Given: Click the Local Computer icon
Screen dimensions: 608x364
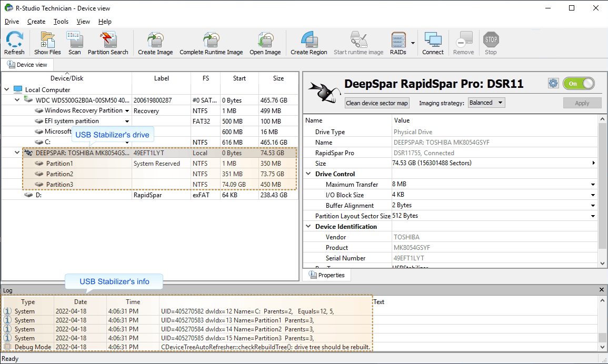Looking at the screenshot, I should click(x=18, y=89).
